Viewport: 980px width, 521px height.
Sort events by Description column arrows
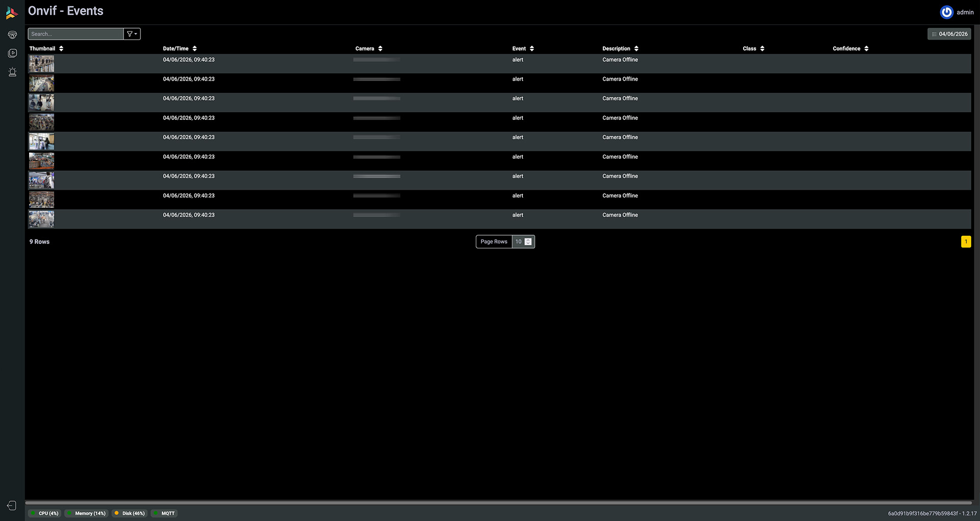pos(636,48)
